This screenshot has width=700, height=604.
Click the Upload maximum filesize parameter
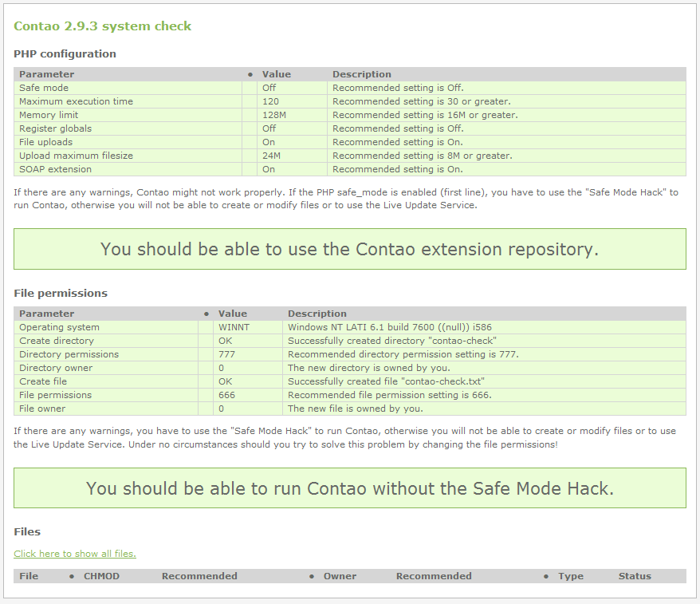click(x=76, y=156)
